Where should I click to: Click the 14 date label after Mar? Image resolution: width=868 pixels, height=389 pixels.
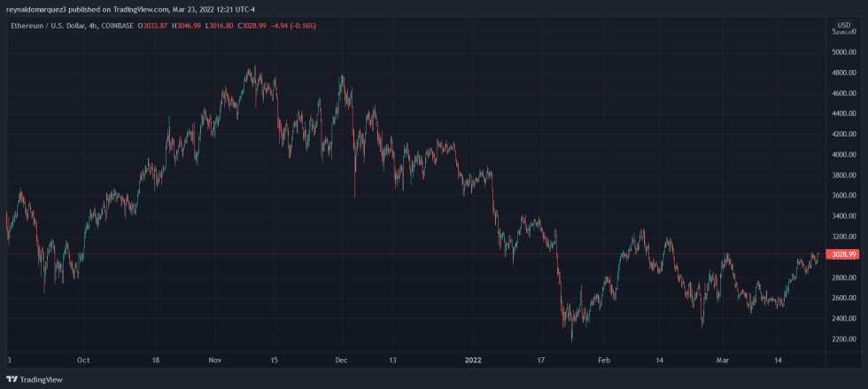pos(779,360)
